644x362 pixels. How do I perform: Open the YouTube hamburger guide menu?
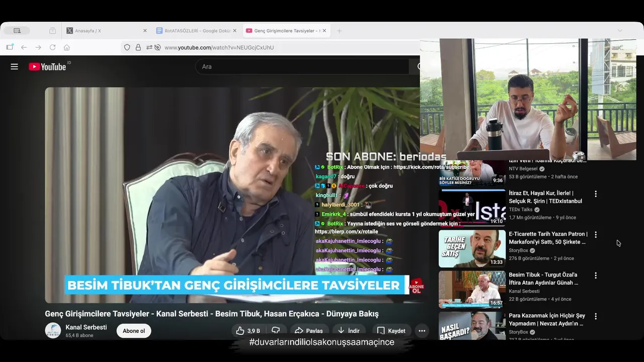(14, 66)
